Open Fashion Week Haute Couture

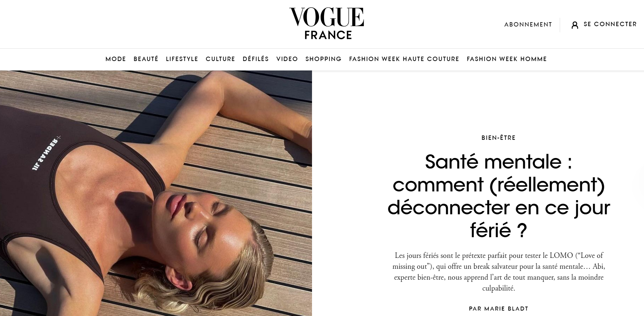coord(404,59)
